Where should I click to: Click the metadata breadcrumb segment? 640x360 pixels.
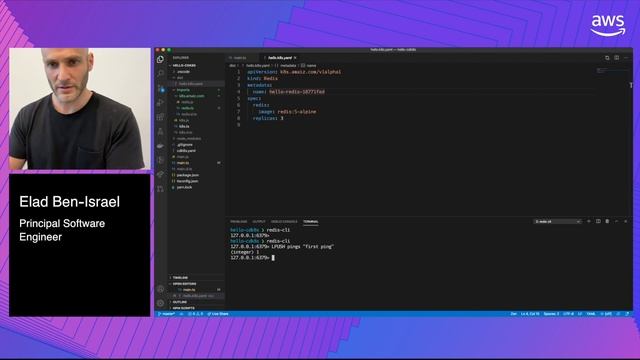coord(288,66)
